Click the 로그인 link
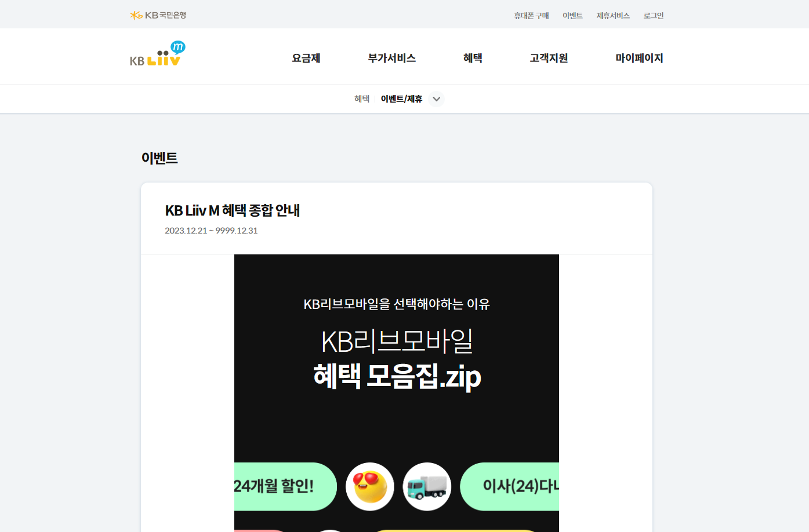The width and height of the screenshot is (809, 532). (653, 16)
